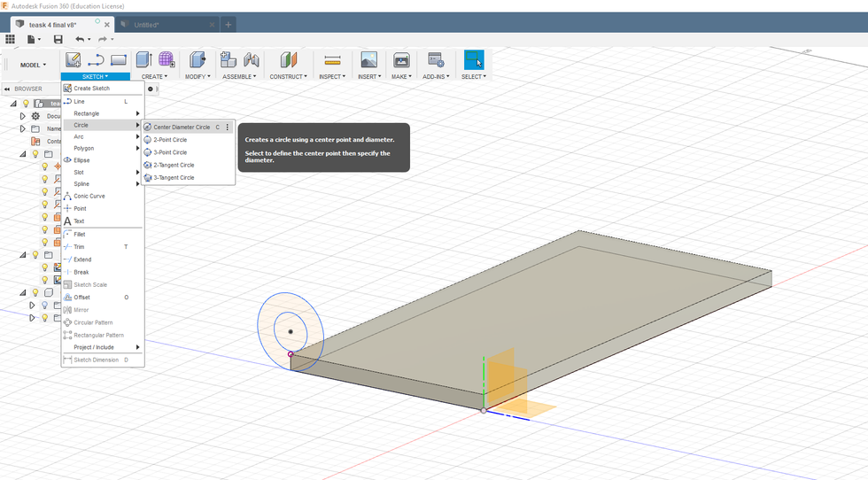Viewport: 868px width, 480px height.
Task: Collapse the root component tree arrow
Action: [13, 104]
